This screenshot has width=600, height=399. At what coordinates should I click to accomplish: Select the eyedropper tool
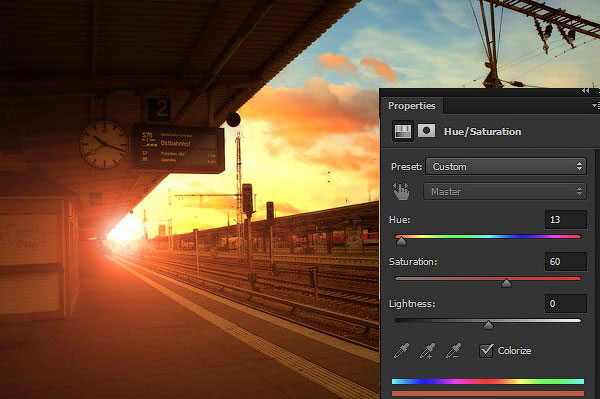coord(401,350)
